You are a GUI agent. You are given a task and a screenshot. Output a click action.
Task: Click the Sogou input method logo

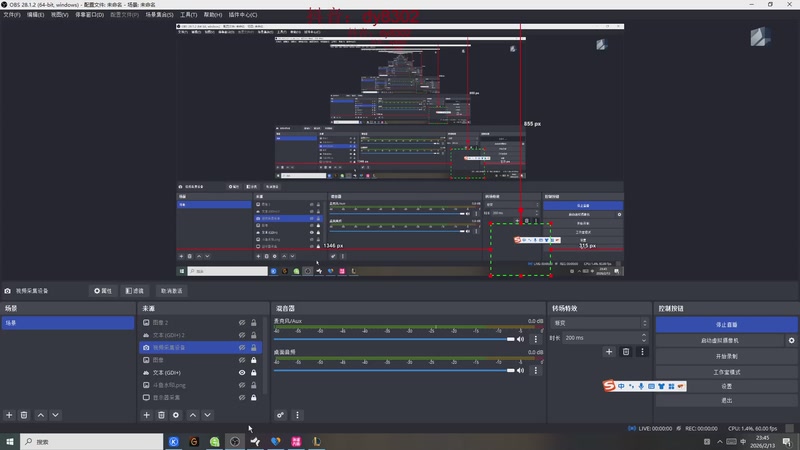pyautogui.click(x=609, y=386)
